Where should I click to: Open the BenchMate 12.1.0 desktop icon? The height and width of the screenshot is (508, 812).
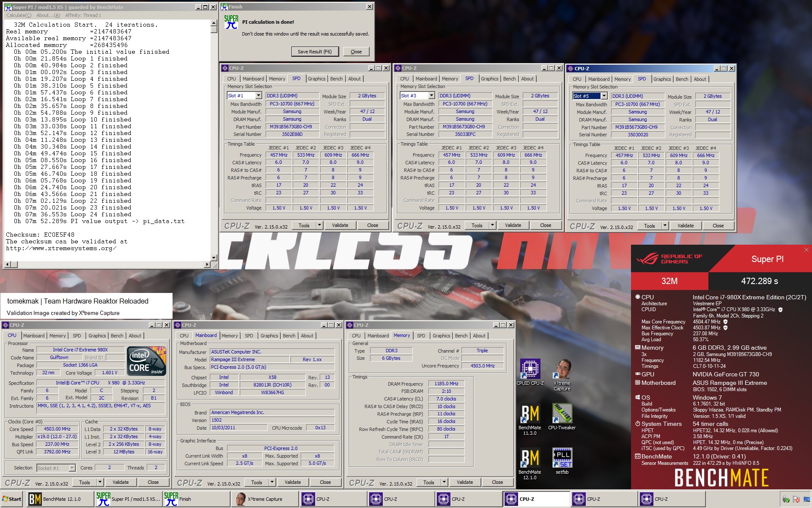pyautogui.click(x=530, y=458)
